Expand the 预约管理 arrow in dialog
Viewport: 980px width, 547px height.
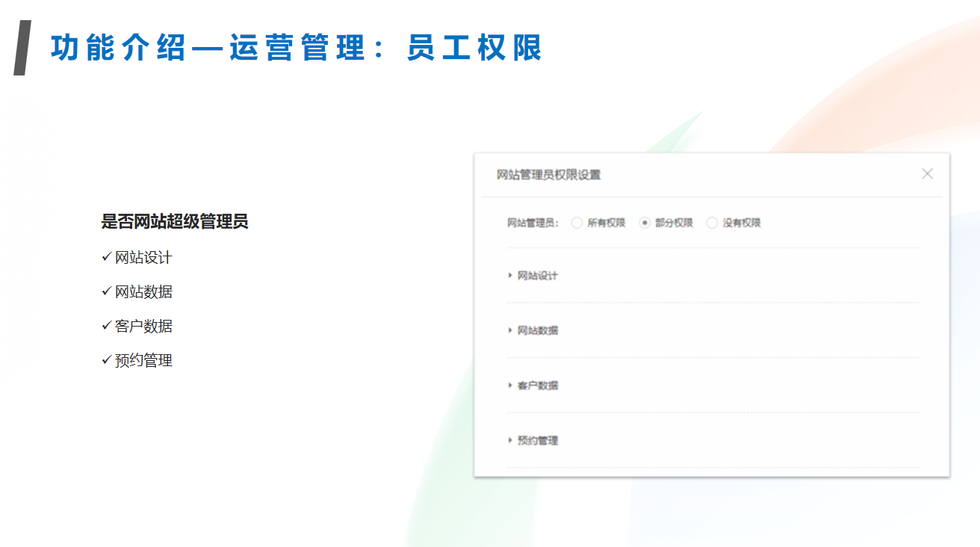click(x=510, y=441)
